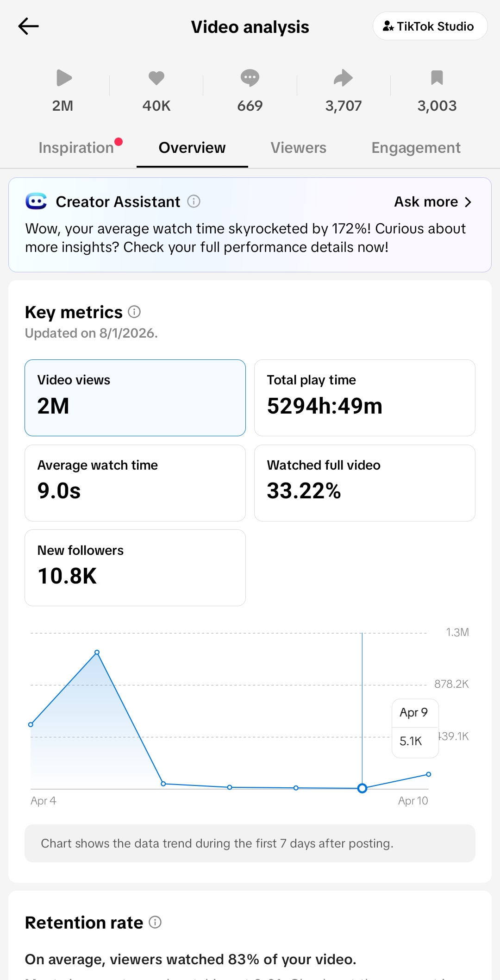Select the Watched full video card
500x980 pixels.
pyautogui.click(x=365, y=483)
